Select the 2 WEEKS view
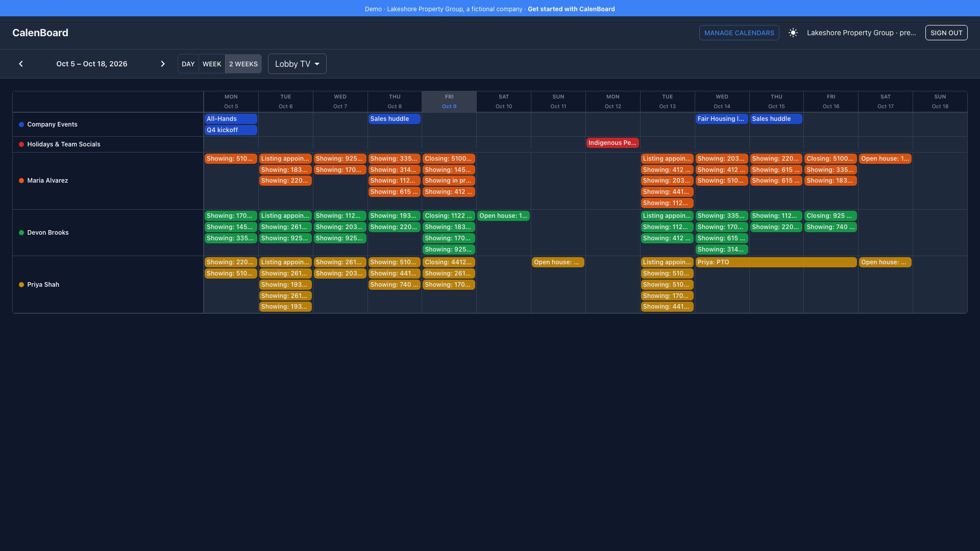This screenshot has width=980, height=551. [243, 64]
